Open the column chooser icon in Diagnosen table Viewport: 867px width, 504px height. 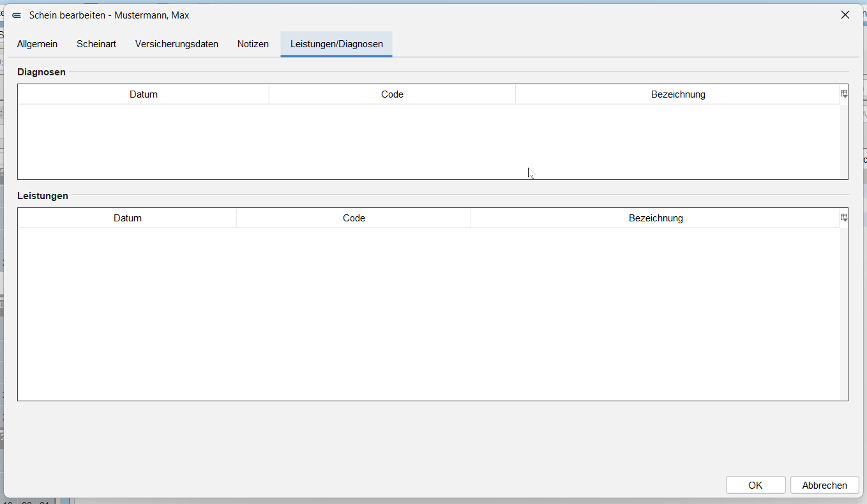click(x=844, y=94)
